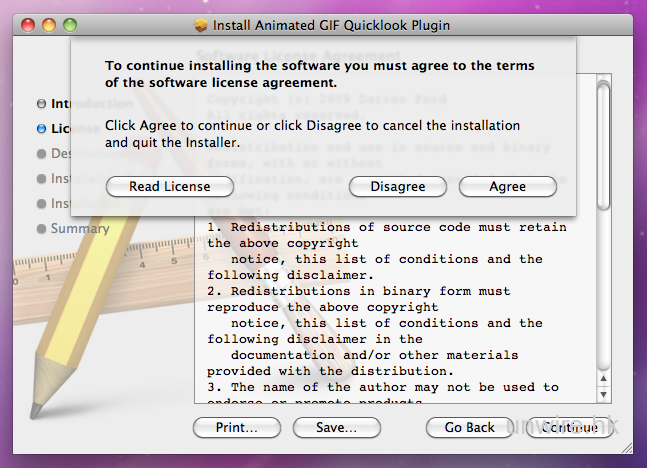Open the Read License button
This screenshot has width=647, height=468.
coord(170,187)
